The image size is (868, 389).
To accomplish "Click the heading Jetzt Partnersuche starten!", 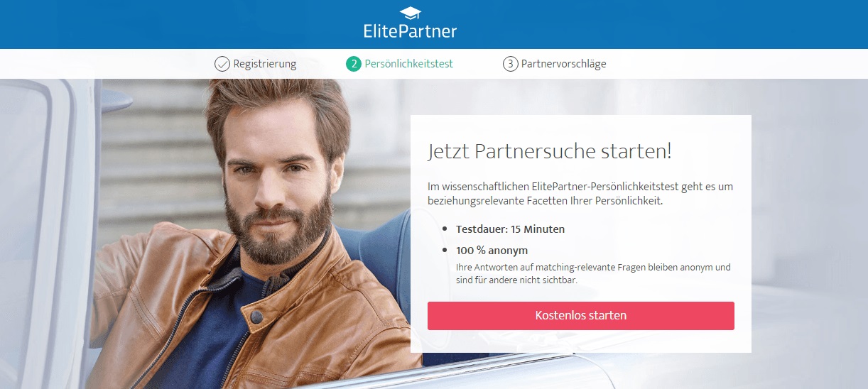I will 550,151.
